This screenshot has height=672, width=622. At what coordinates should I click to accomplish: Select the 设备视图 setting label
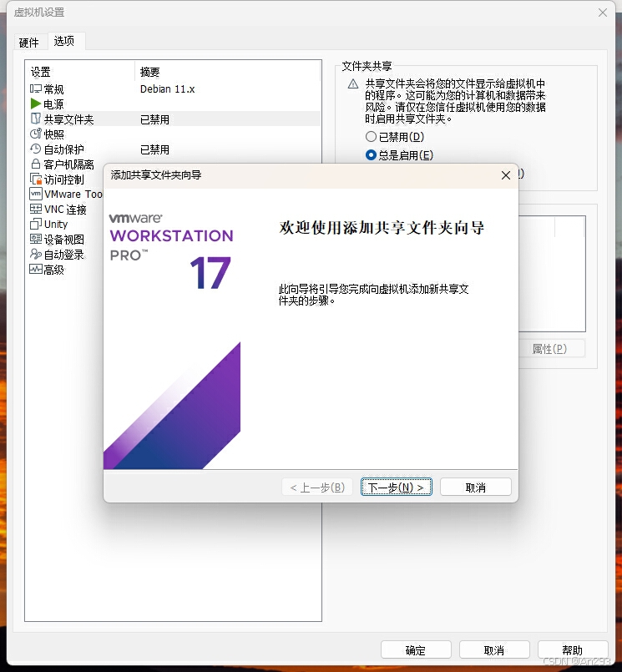tap(64, 239)
